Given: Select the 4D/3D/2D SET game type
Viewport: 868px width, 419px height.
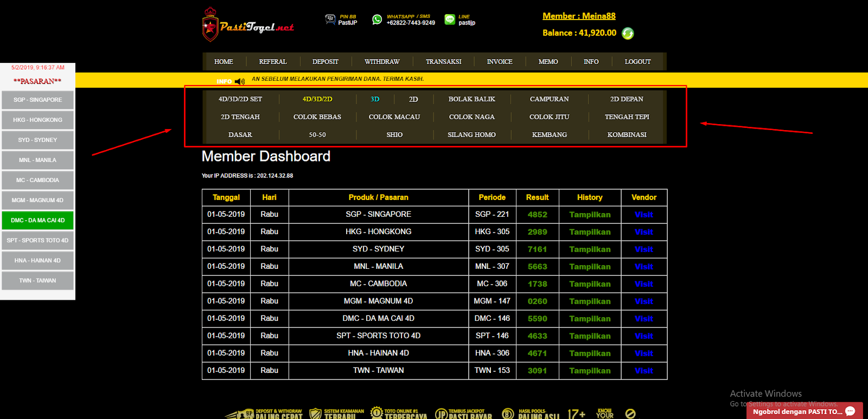Looking at the screenshot, I should point(240,99).
